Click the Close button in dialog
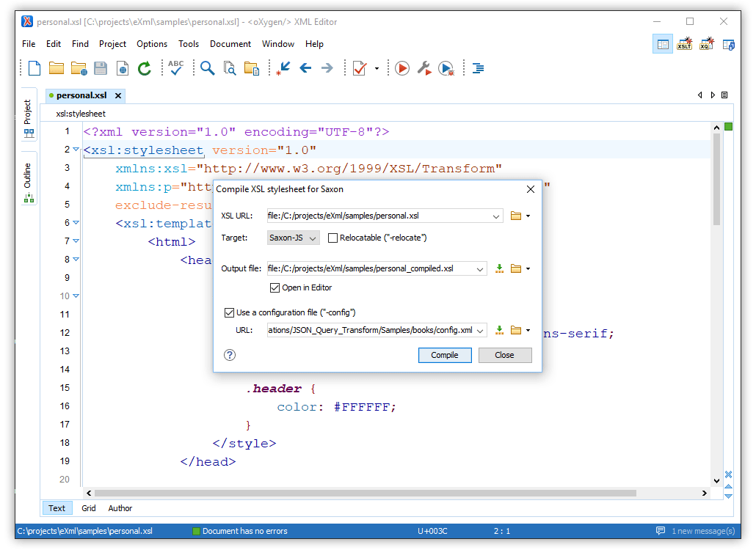This screenshot has height=550, width=756. (504, 355)
